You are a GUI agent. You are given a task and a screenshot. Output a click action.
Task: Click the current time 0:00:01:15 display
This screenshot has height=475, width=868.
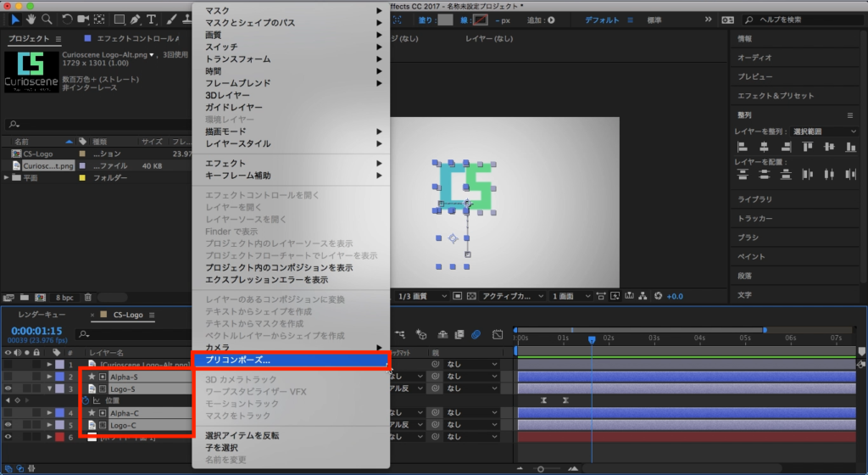36,331
